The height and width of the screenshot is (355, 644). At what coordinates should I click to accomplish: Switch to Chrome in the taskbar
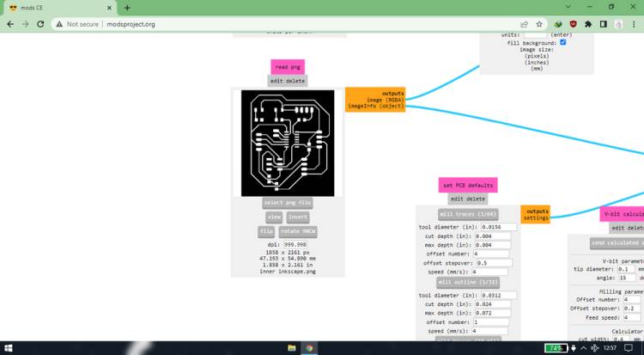[x=309, y=348]
